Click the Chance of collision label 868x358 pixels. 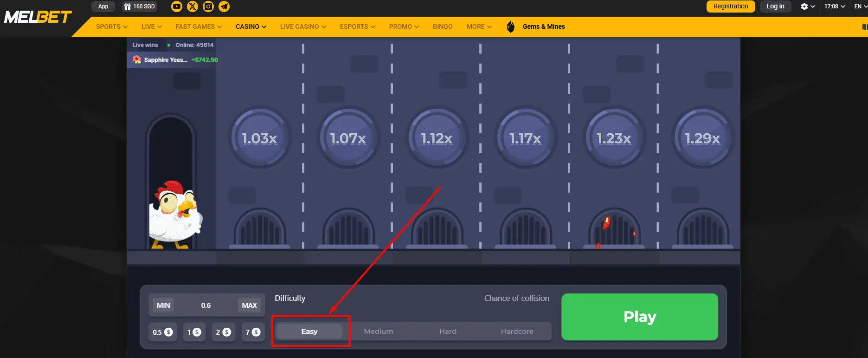(x=517, y=298)
